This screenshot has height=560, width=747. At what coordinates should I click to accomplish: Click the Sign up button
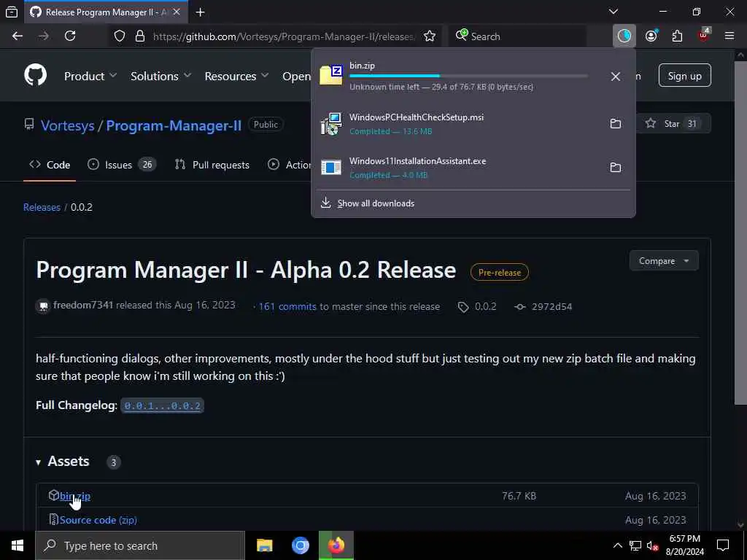click(x=684, y=75)
